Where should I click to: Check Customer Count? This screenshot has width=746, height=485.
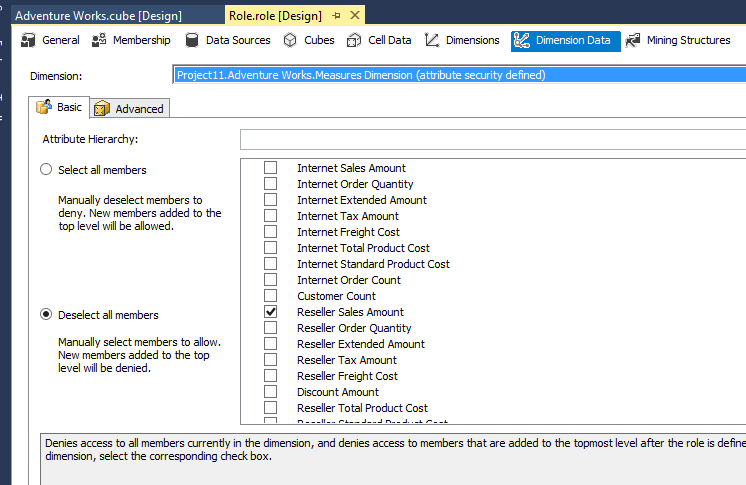coord(270,296)
